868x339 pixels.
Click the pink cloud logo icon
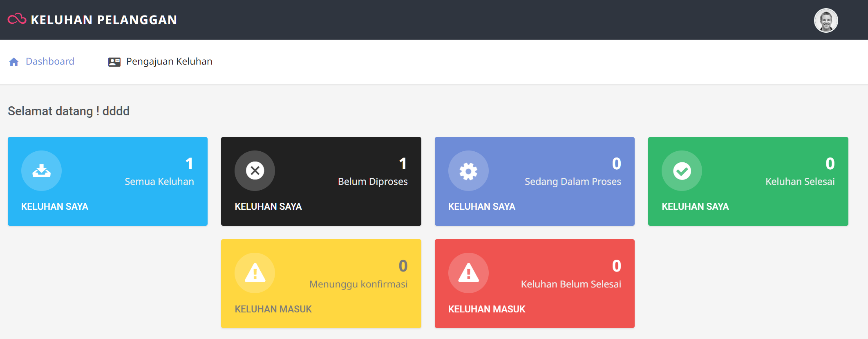pyautogui.click(x=17, y=19)
